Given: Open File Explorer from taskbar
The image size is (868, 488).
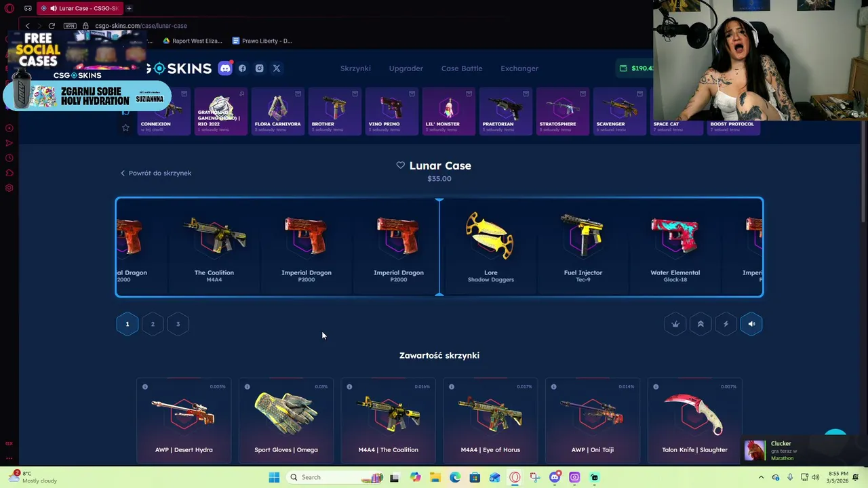Looking at the screenshot, I should (435, 477).
